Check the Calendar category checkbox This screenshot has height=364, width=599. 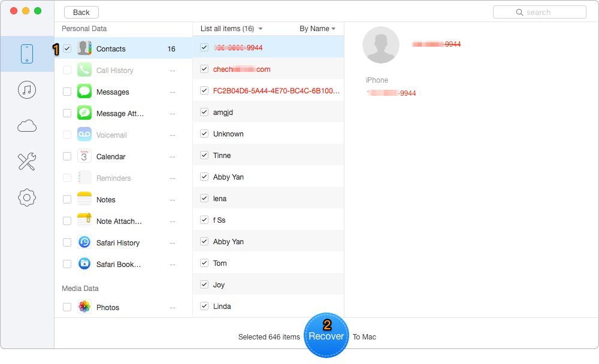pos(67,156)
